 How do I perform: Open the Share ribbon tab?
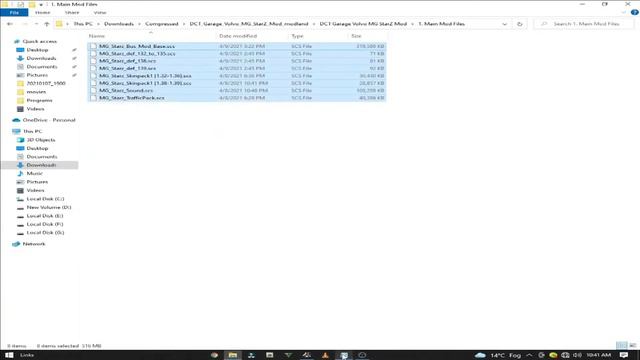72,13
